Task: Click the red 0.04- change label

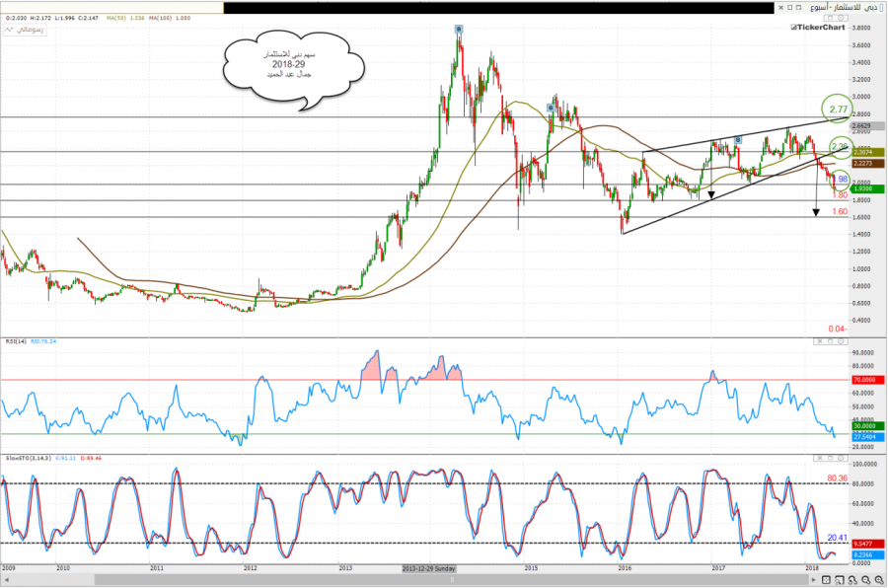Action: coord(837,330)
